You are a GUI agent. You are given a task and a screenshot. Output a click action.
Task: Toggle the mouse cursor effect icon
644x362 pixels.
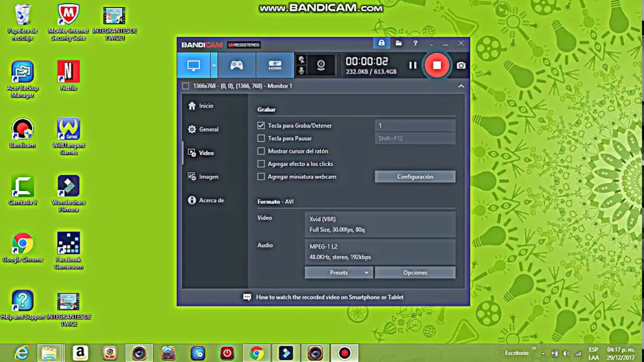tap(301, 60)
